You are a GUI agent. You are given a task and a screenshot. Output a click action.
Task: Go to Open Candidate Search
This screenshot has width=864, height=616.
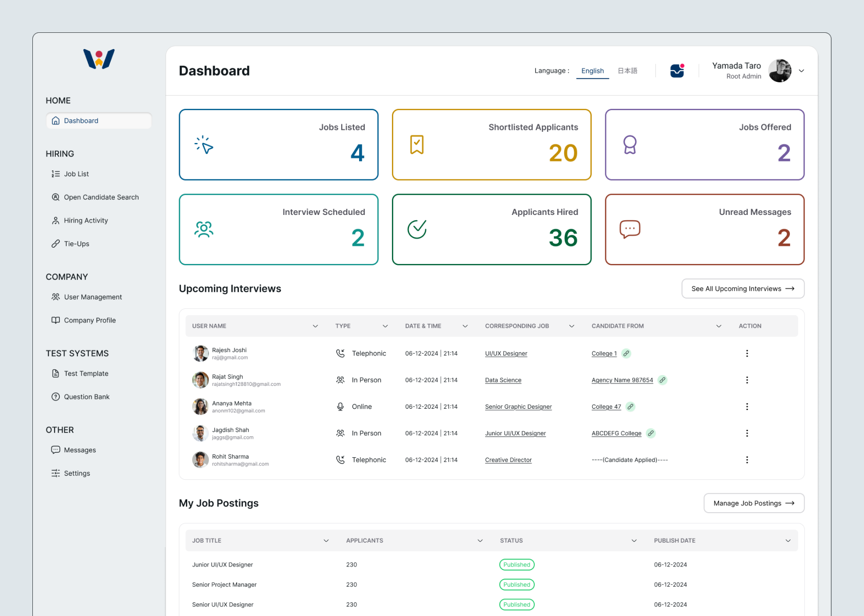point(95,197)
